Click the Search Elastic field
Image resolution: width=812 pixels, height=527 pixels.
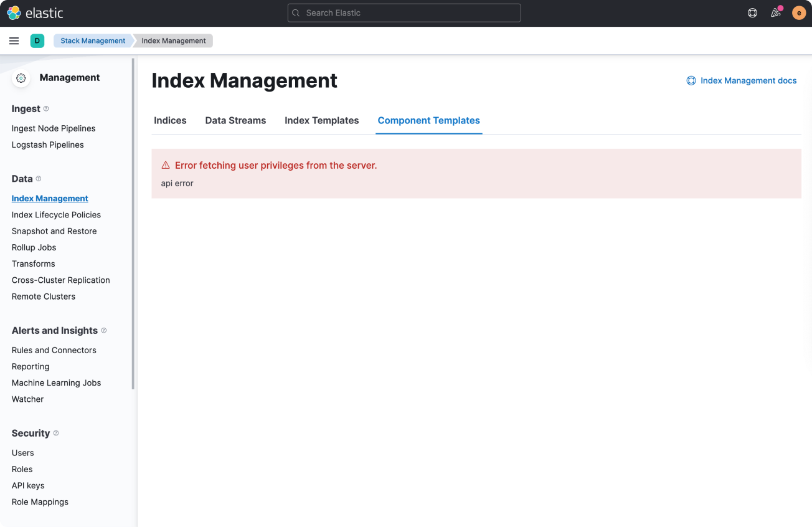[404, 12]
